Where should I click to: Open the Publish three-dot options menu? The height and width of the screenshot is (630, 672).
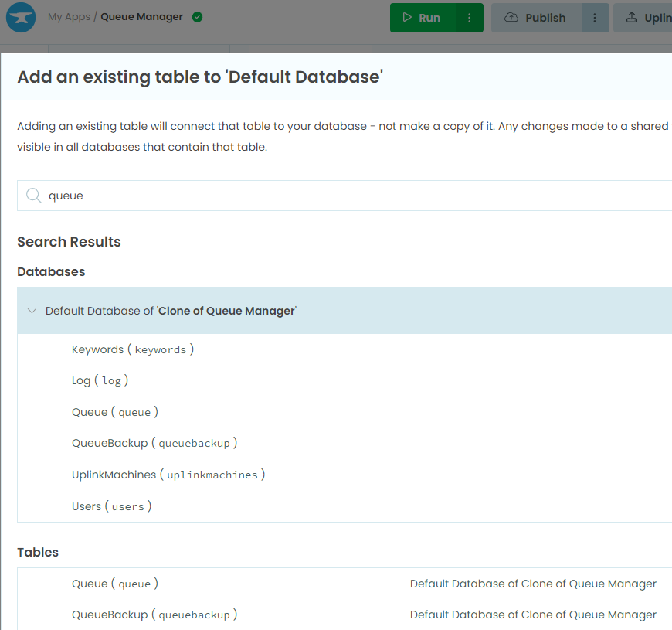(x=595, y=18)
